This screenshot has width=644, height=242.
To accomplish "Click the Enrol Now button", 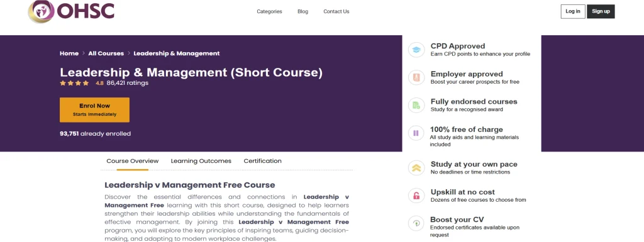I will coord(94,109).
